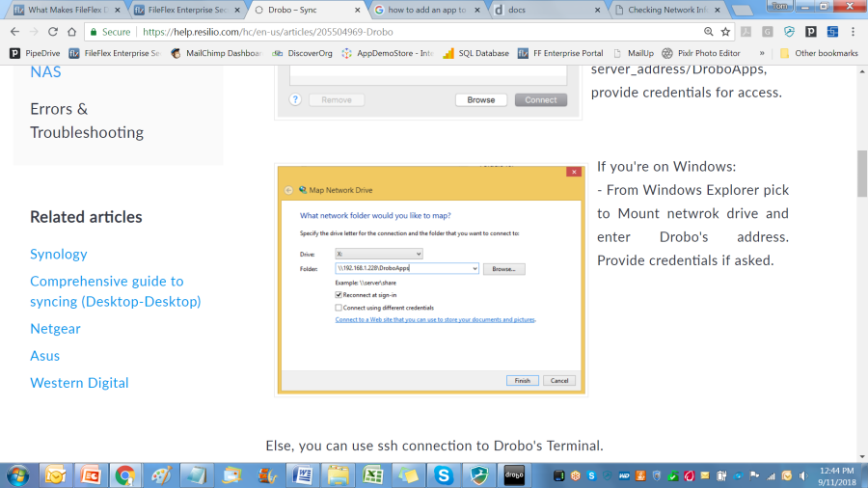Open the Comprehensive guide to syncing article

tap(115, 291)
